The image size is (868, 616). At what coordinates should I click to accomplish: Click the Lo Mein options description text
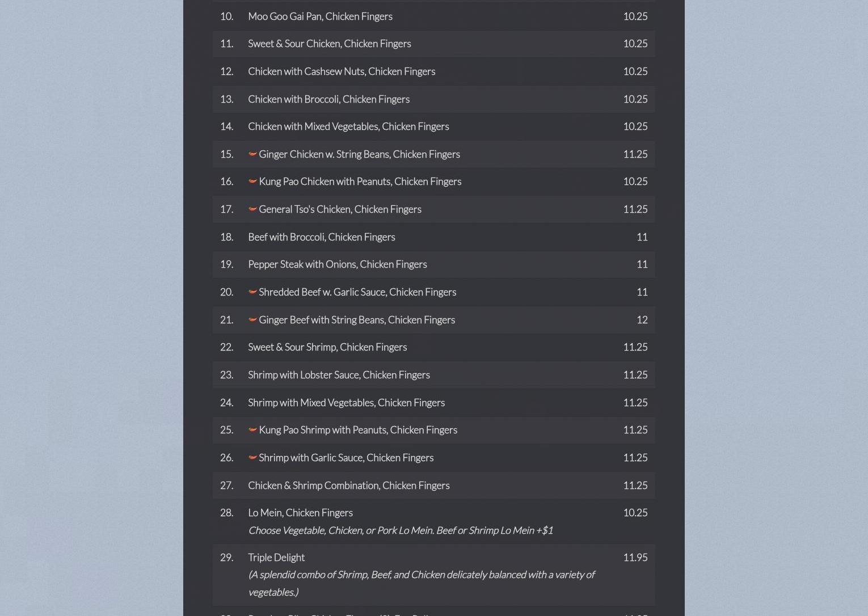(400, 530)
